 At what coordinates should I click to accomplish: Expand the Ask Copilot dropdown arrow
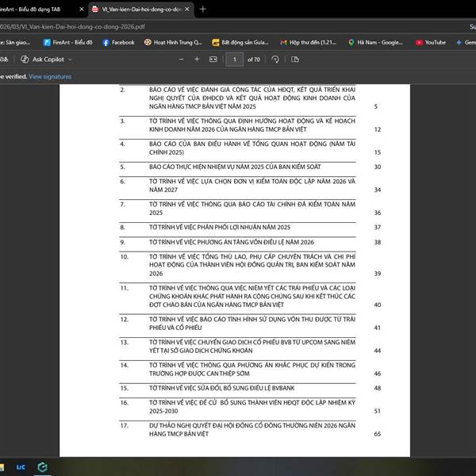[x=70, y=59]
